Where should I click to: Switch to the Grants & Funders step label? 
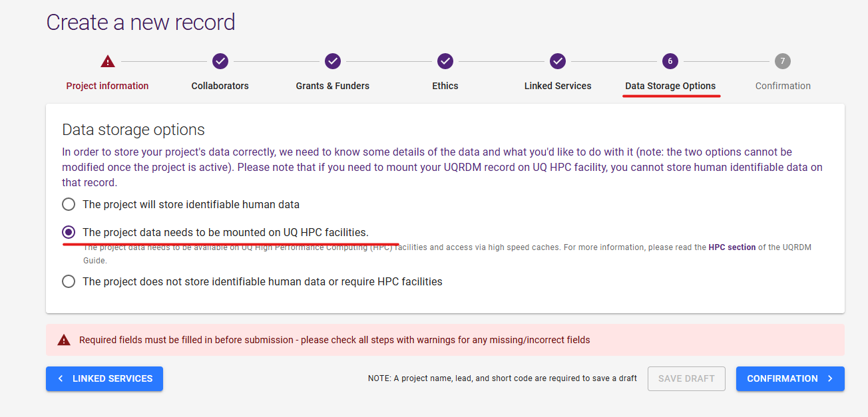click(x=333, y=86)
